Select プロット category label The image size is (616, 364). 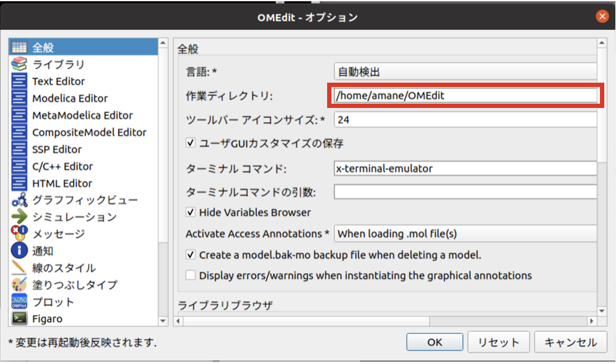point(53,302)
